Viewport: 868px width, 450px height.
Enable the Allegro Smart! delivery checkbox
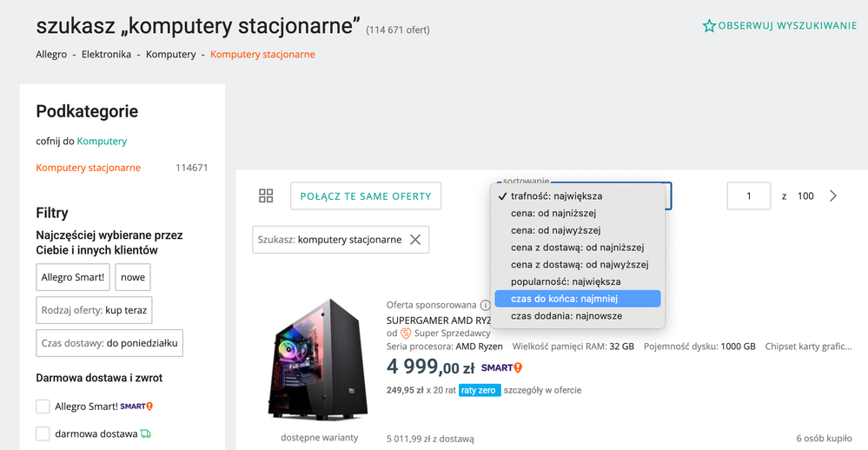[43, 407]
